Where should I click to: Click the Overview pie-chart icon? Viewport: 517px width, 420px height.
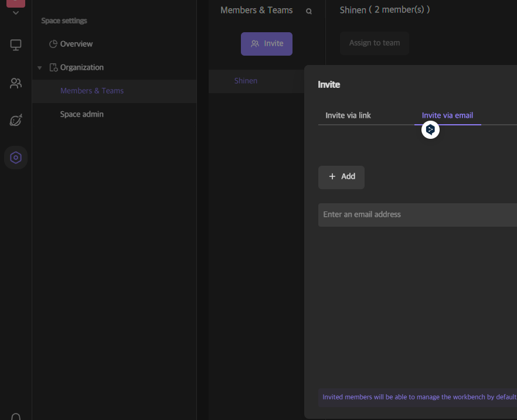click(x=53, y=44)
